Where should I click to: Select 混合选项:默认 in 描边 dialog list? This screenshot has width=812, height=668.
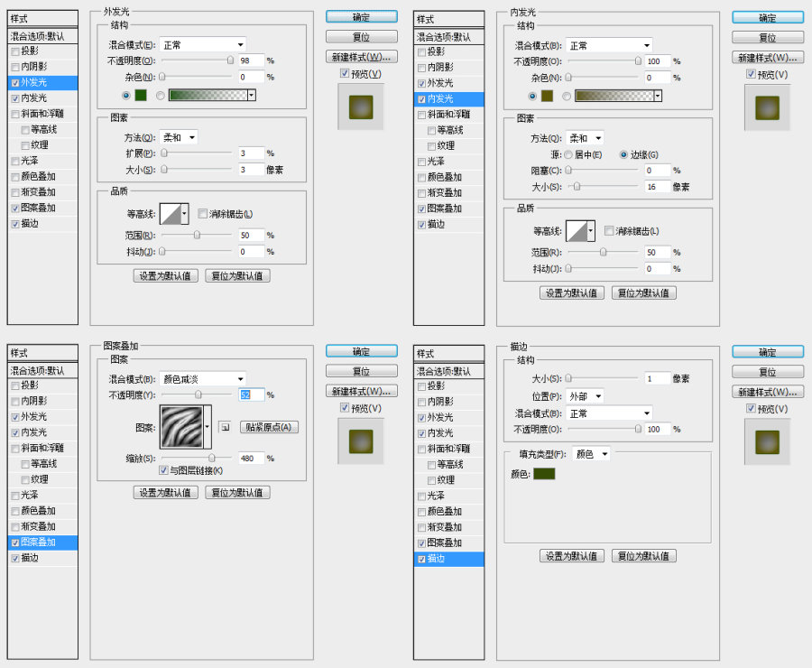tap(449, 371)
